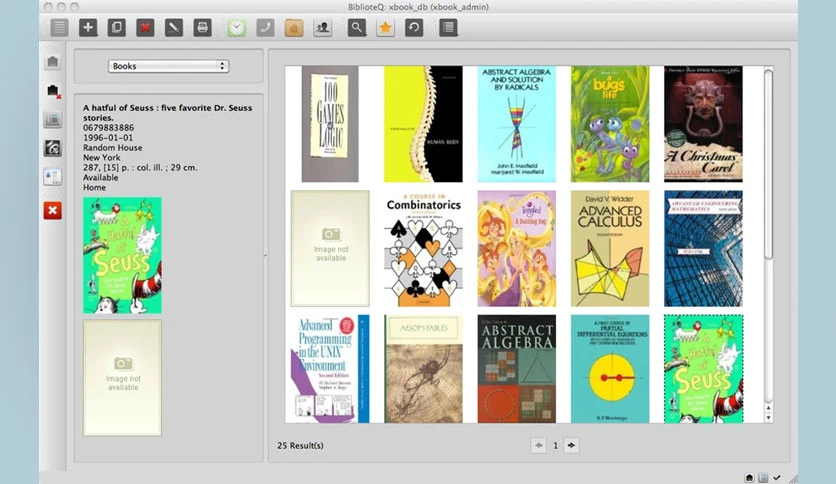Click the circular arrow refresh icon
Viewport: 836px width, 484px height.
(x=414, y=27)
